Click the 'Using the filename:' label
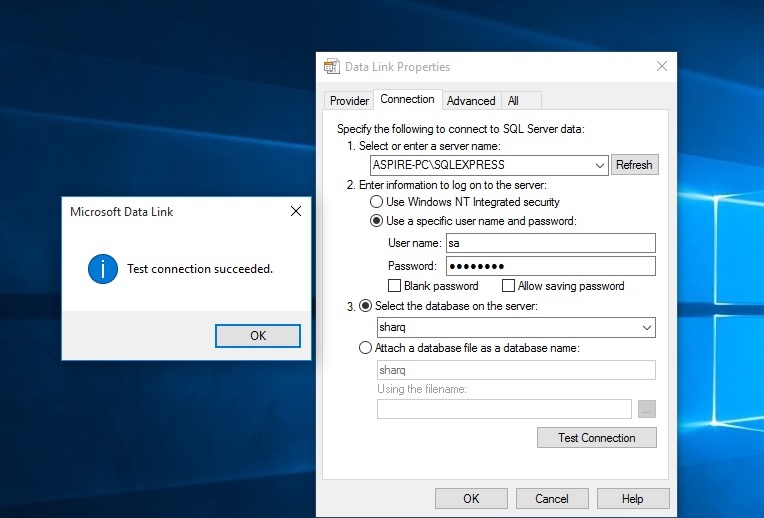764x518 pixels. (421, 389)
